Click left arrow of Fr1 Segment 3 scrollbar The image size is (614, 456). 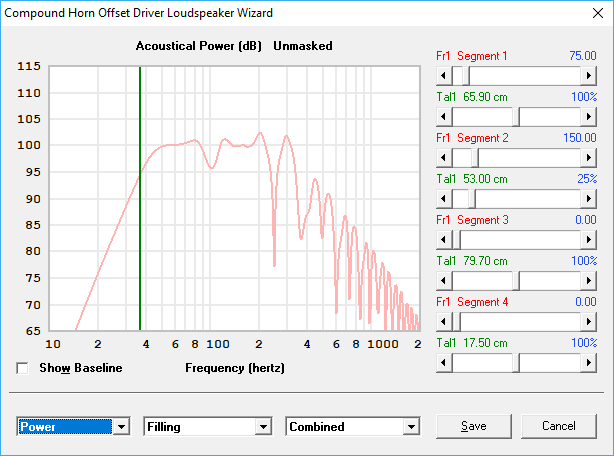(444, 240)
